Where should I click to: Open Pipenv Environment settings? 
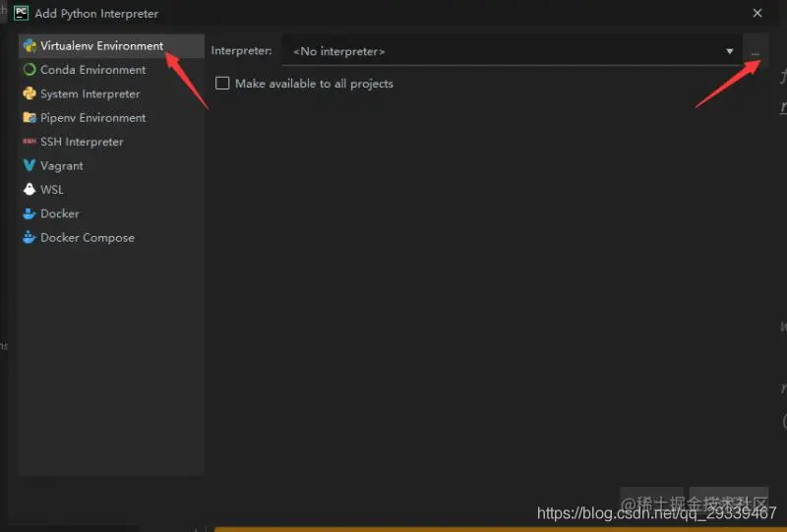pos(111,118)
